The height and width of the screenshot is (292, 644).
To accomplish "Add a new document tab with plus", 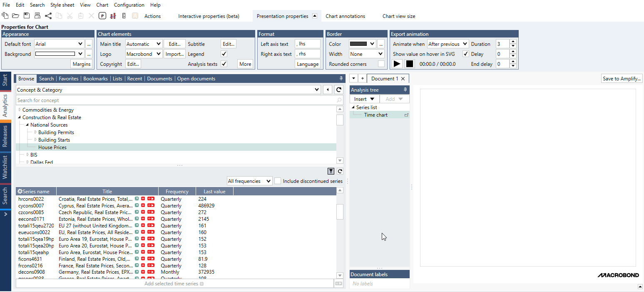I will point(362,78).
